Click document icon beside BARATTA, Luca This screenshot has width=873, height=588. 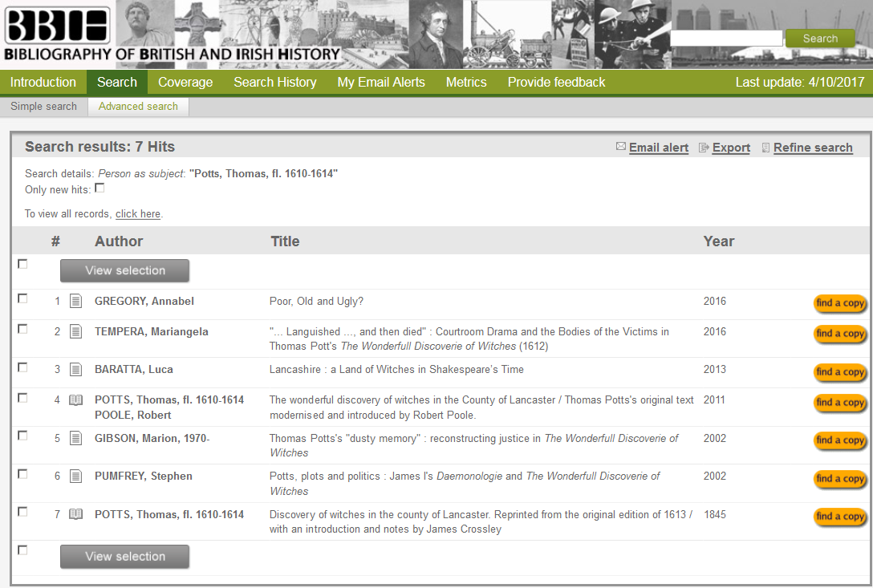coord(75,369)
